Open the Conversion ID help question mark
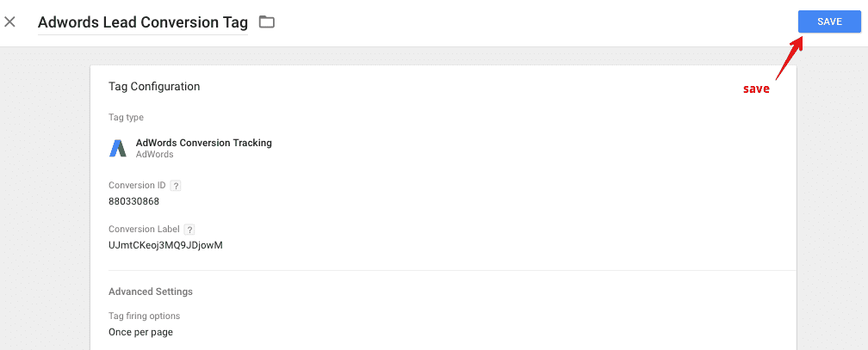Image resolution: width=868 pixels, height=350 pixels. click(x=176, y=185)
